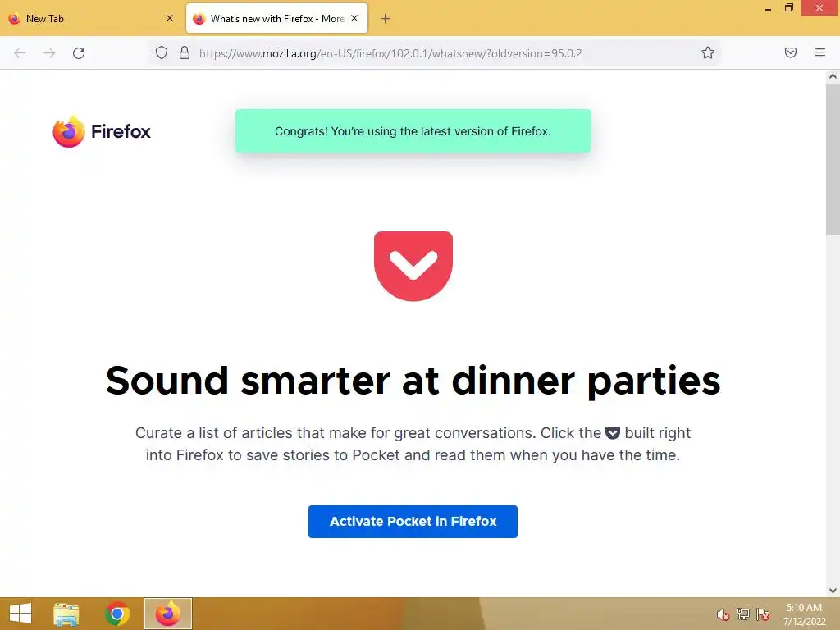
Task: Close the What's new with Firefox tab
Action: (x=354, y=18)
